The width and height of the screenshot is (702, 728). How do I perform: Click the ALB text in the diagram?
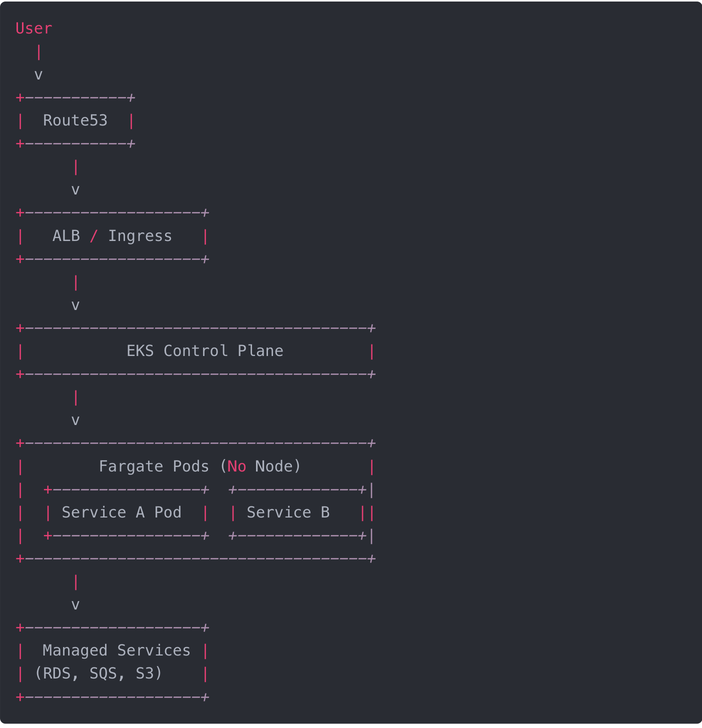(x=66, y=236)
